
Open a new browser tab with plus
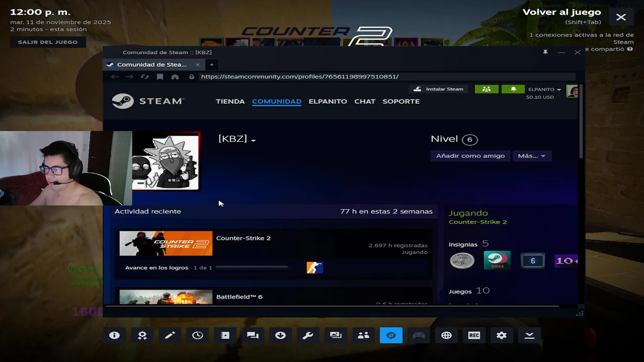click(x=212, y=64)
